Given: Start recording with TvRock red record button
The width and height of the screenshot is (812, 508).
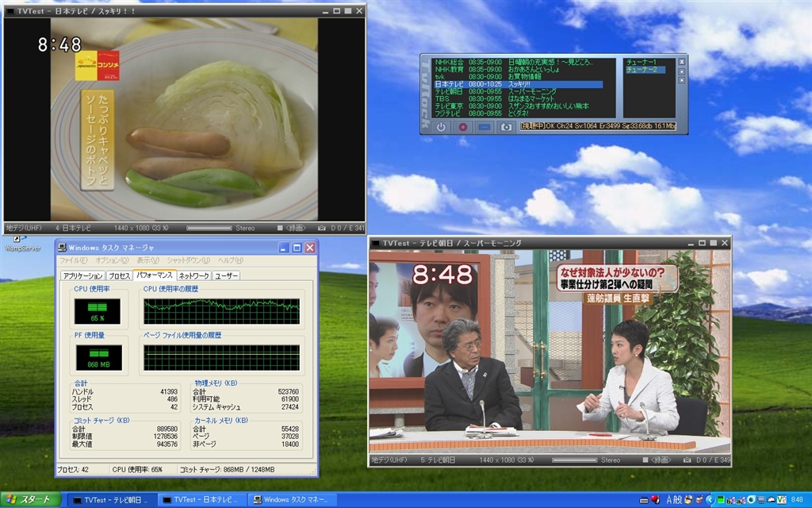Looking at the screenshot, I should [x=462, y=126].
